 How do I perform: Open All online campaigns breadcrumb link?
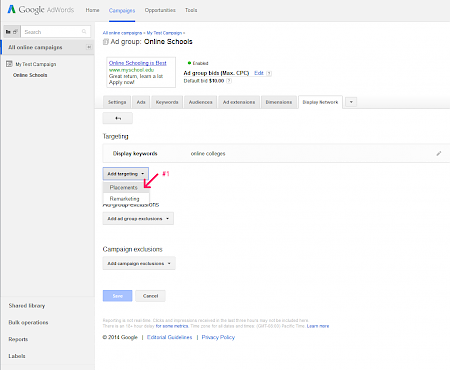click(122, 33)
